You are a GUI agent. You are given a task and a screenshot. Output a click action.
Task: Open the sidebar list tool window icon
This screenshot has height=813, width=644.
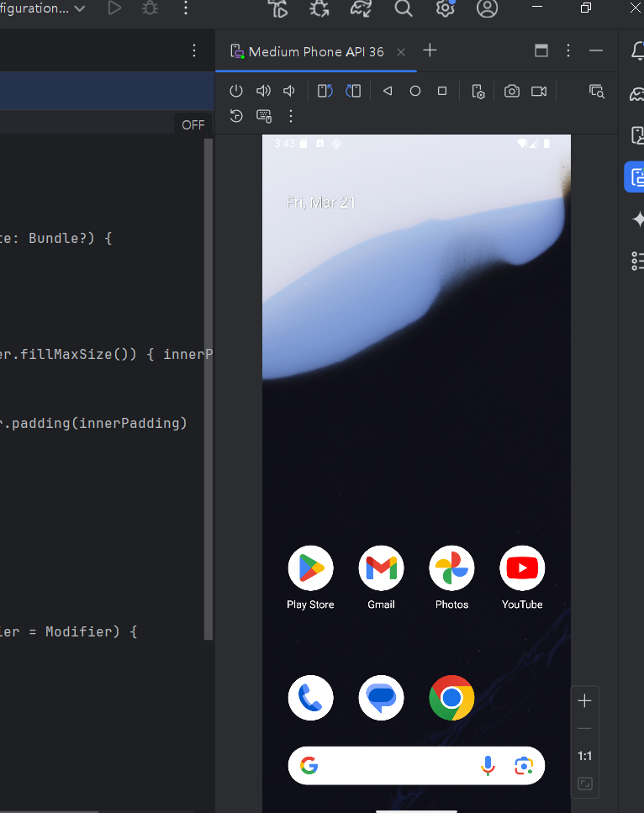[x=638, y=261]
